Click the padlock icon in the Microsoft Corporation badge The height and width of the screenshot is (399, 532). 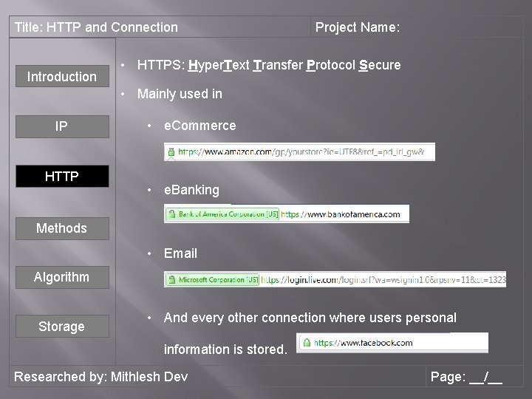point(172,279)
